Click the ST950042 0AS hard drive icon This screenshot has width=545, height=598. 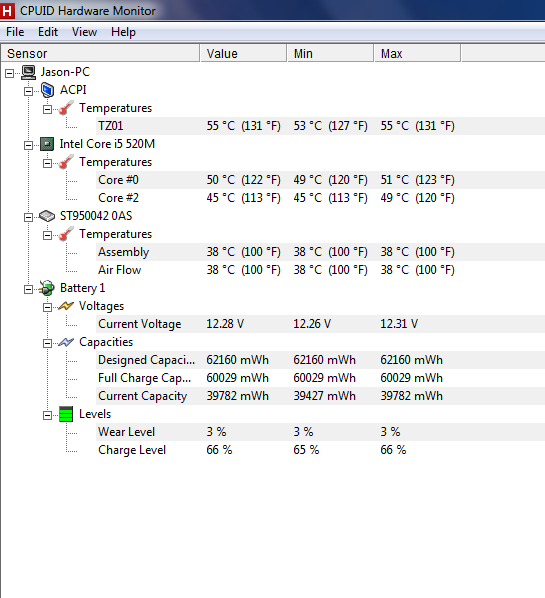coord(47,216)
